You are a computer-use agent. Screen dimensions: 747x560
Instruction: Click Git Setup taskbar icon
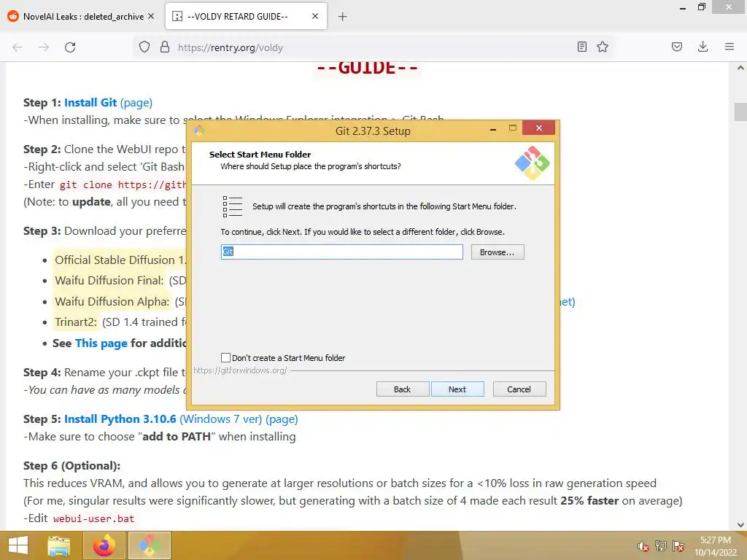149,545
